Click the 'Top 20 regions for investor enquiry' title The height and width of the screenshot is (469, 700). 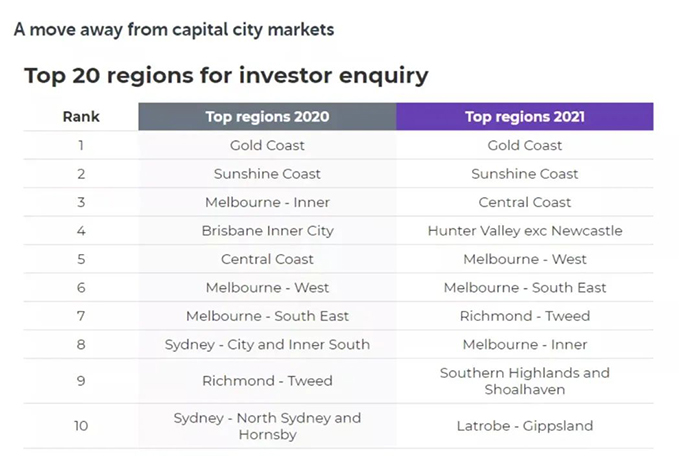[226, 75]
